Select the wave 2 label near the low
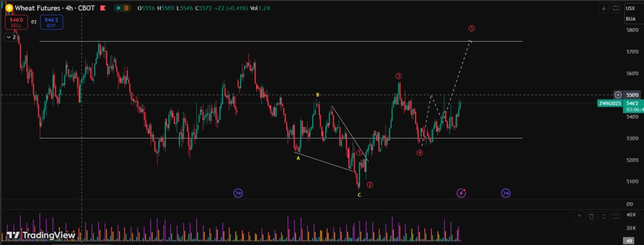 pos(370,185)
